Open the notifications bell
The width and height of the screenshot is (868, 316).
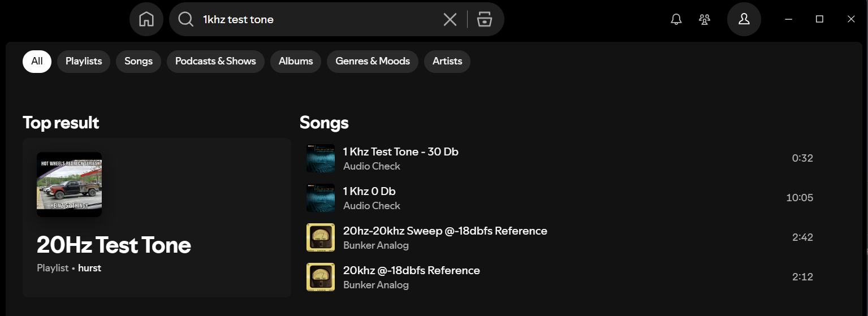click(x=676, y=19)
